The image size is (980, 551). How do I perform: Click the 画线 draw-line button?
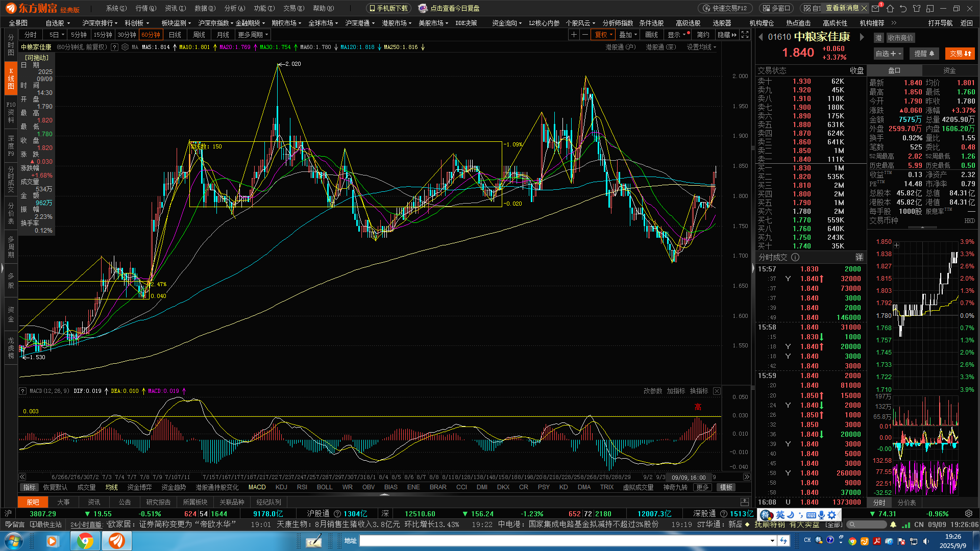(x=652, y=35)
